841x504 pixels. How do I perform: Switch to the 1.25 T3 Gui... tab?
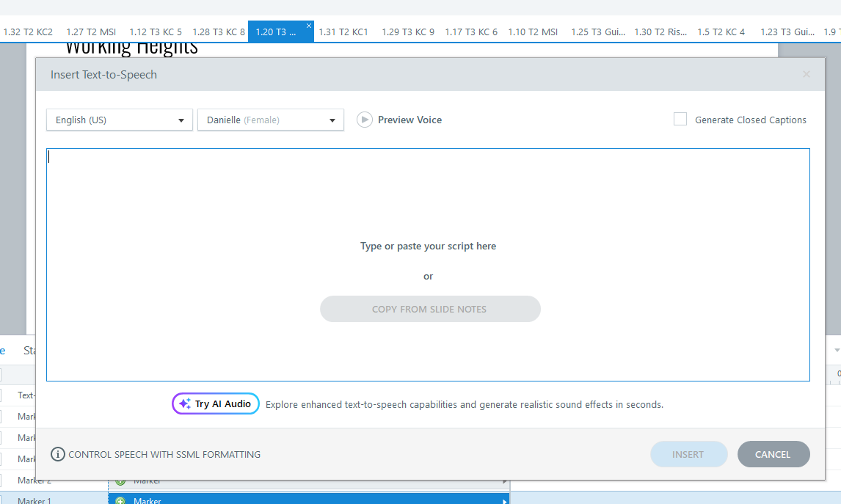click(598, 32)
